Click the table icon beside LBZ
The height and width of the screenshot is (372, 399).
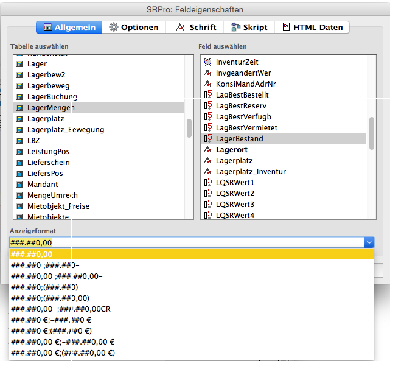(20, 141)
